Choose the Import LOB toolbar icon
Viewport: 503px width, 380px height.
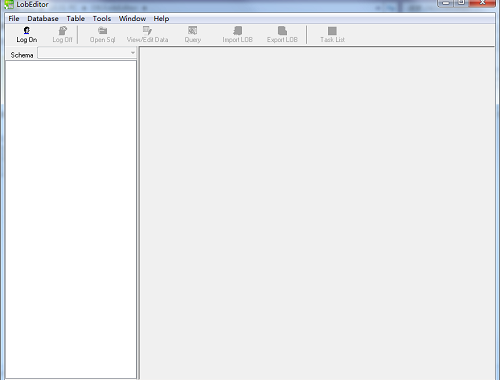click(x=238, y=31)
